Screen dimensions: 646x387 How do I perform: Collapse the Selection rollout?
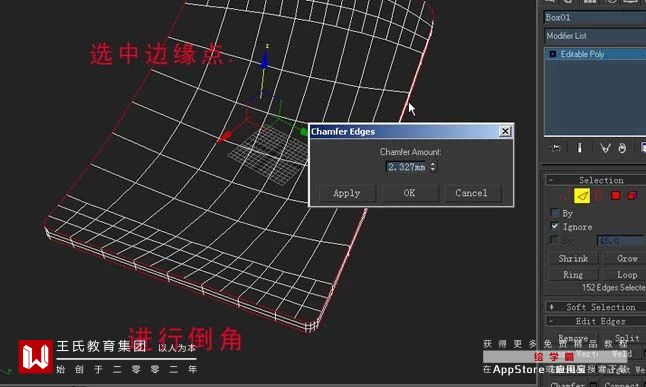(x=596, y=180)
